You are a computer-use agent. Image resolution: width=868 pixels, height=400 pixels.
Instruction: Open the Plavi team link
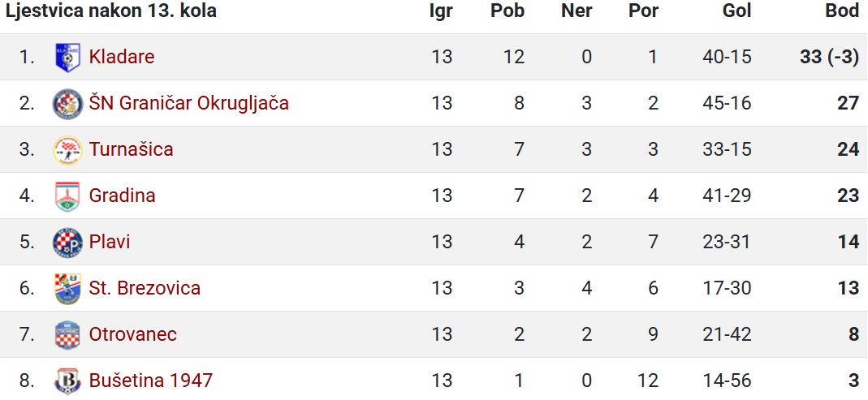[x=110, y=242]
